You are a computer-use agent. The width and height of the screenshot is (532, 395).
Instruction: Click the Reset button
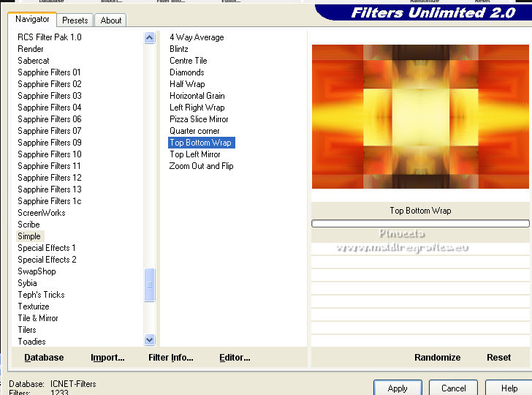point(498,358)
